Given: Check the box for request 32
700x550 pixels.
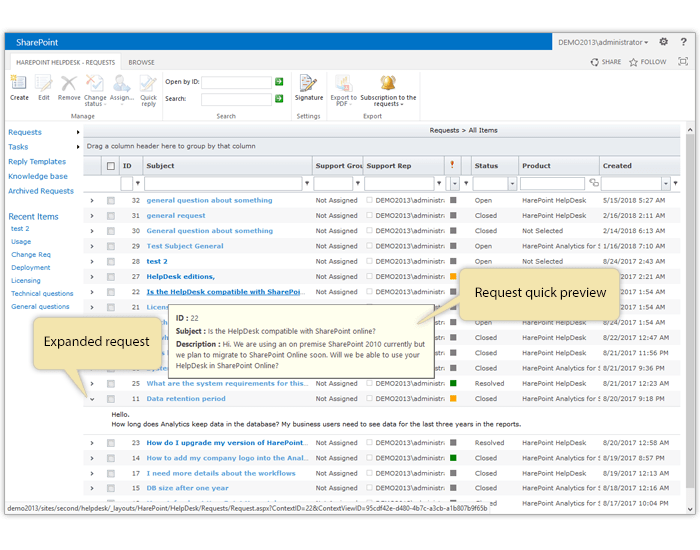Looking at the screenshot, I should (111, 201).
